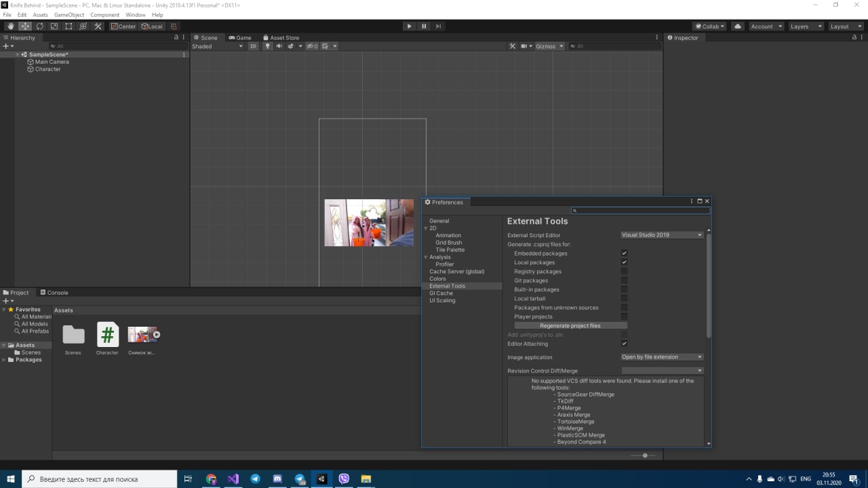Click the Character script asset icon
Screen dimensions: 868x488
pos(107,334)
